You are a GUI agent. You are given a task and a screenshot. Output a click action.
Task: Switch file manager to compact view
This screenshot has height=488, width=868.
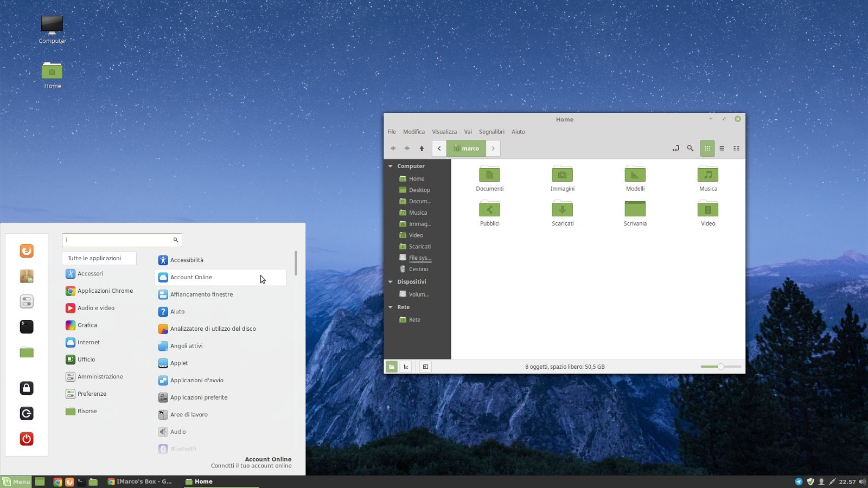click(736, 148)
